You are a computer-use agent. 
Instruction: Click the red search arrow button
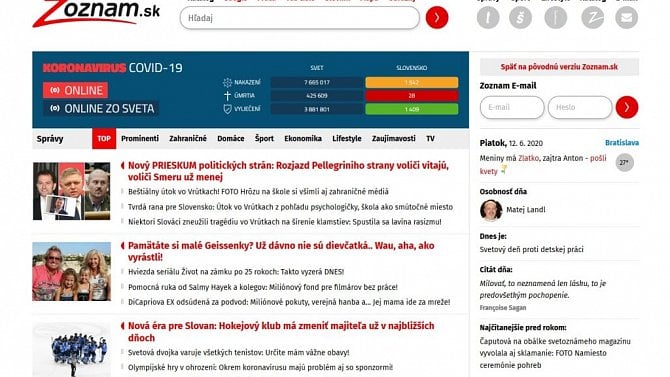437,18
